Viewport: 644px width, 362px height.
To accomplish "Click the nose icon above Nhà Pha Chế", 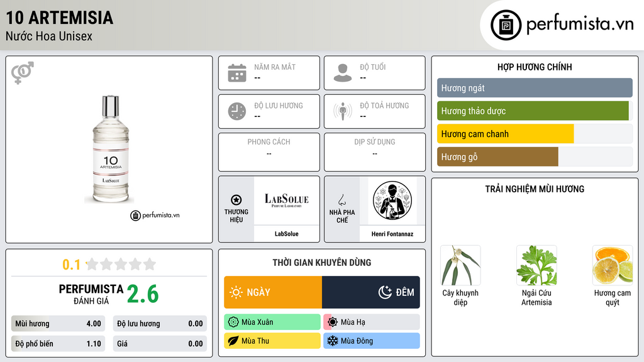I will tap(341, 200).
